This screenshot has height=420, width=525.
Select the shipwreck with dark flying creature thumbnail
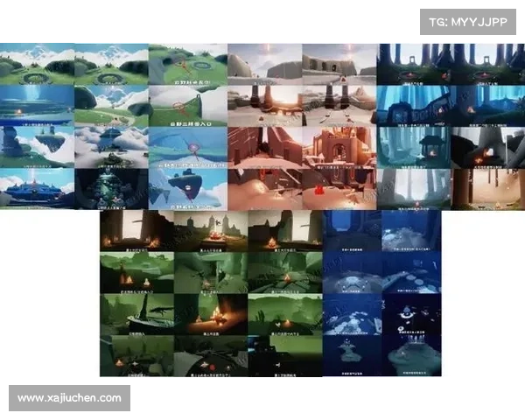tap(136, 313)
